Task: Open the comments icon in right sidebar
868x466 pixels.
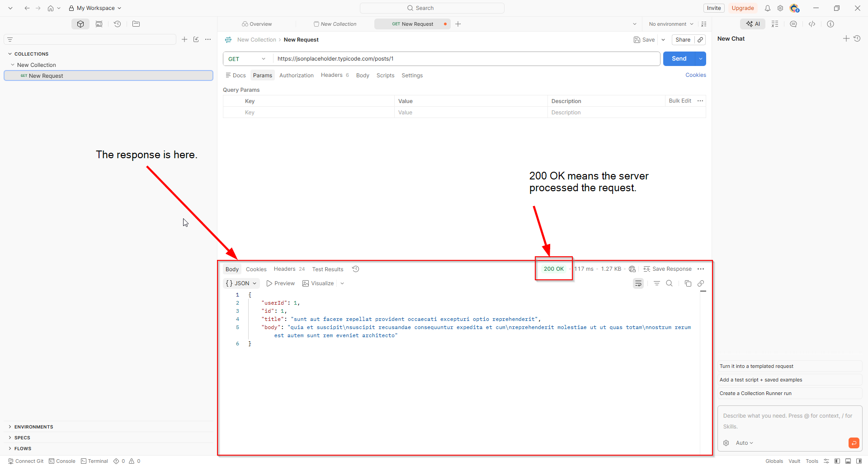Action: click(x=793, y=24)
